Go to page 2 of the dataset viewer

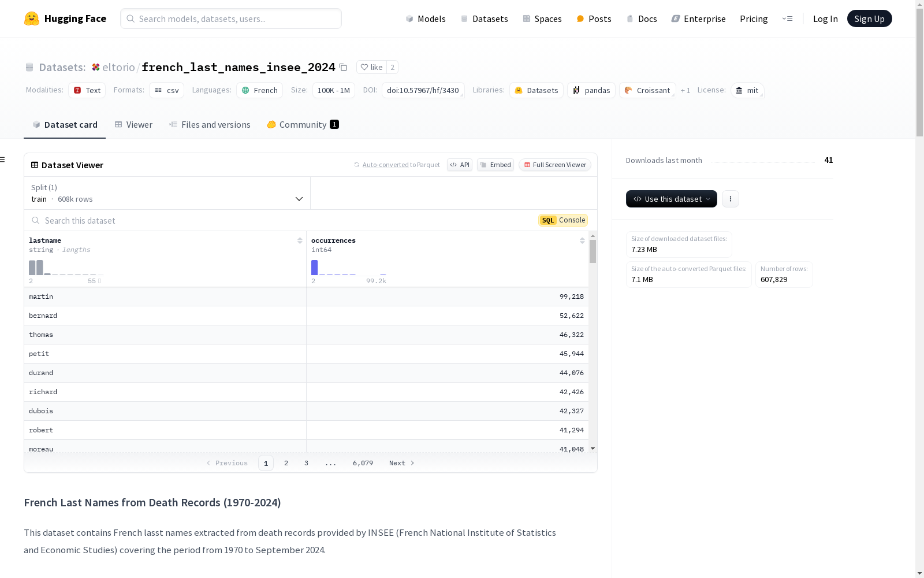286,463
